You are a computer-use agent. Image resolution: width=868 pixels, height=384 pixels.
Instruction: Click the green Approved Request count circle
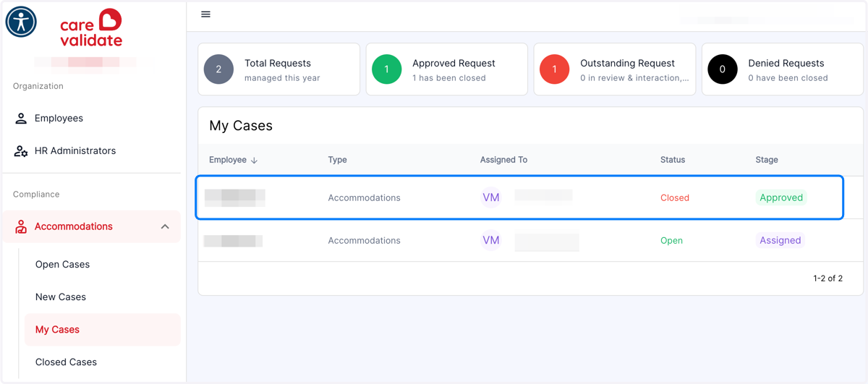(x=386, y=69)
